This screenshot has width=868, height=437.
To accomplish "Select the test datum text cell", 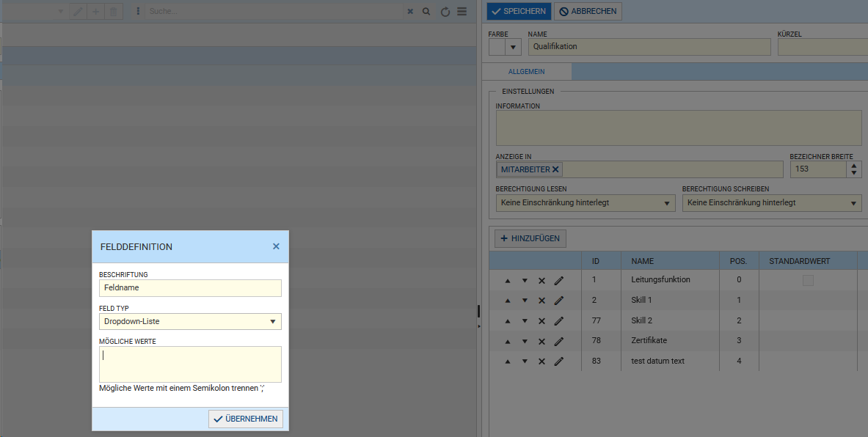I will (x=671, y=361).
